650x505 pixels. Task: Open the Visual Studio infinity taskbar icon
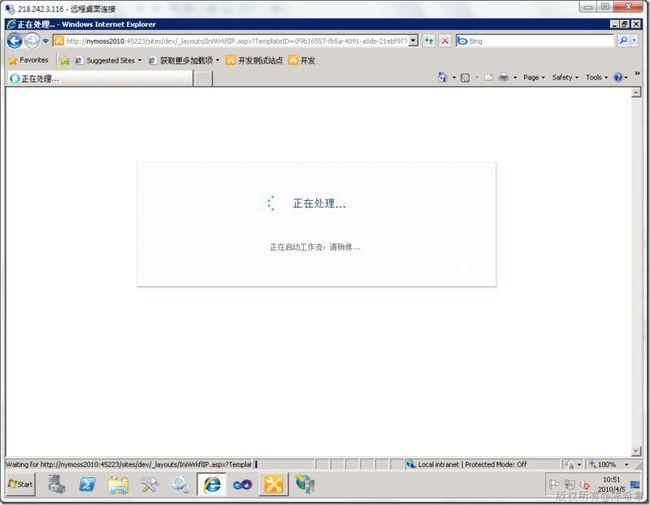pos(243,484)
